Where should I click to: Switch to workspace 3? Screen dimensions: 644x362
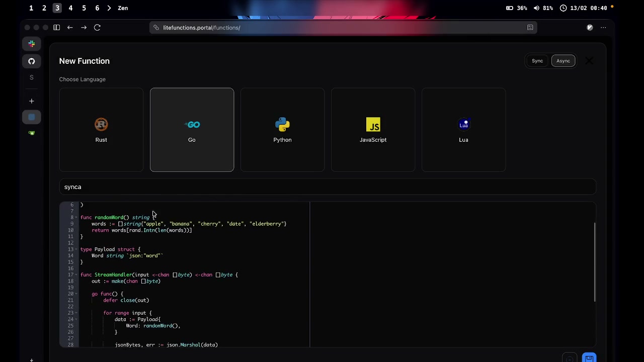click(x=57, y=8)
